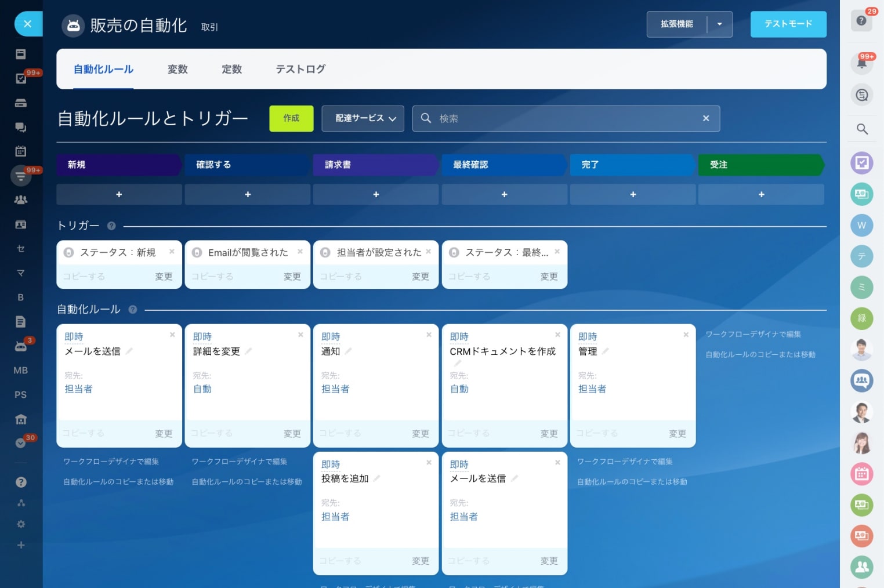Screen dimensions: 884x588
Task: Open the 即時 timing of the 通知 rule
Action: pos(331,337)
